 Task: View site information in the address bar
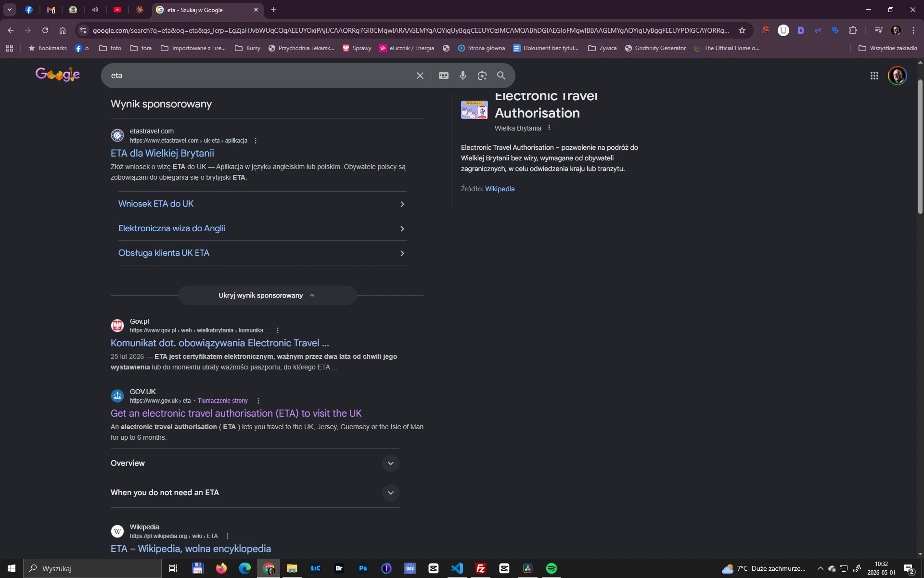pos(83,30)
